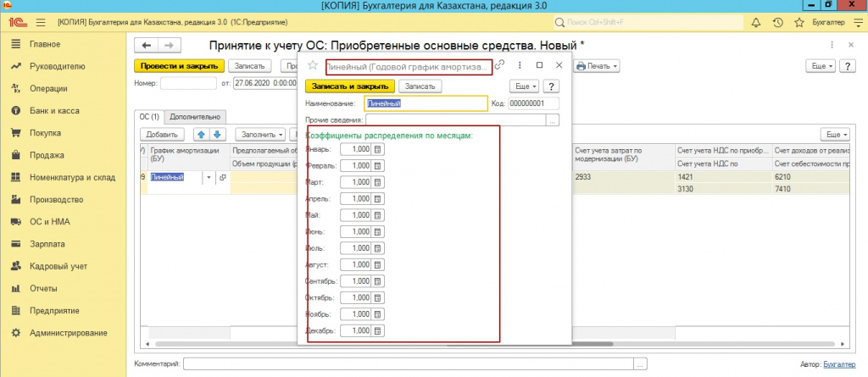Image resolution: width=868 pixels, height=377 pixels.
Task: Open Предприятие section
Action: [x=54, y=311]
